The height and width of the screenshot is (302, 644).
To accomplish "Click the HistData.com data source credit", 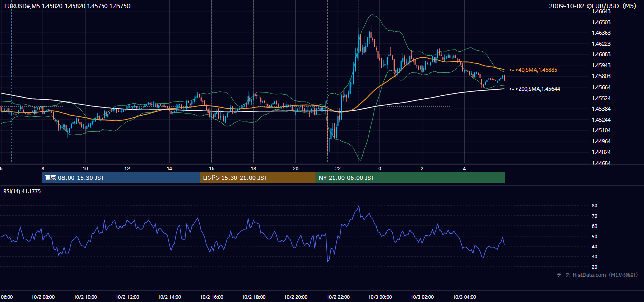I will tap(597, 275).
